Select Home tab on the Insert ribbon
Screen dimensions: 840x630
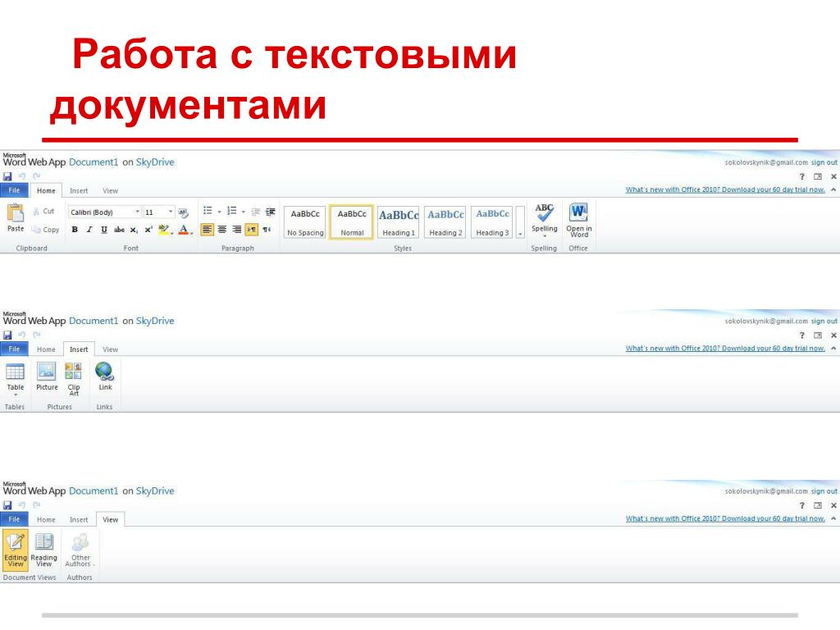click(46, 349)
